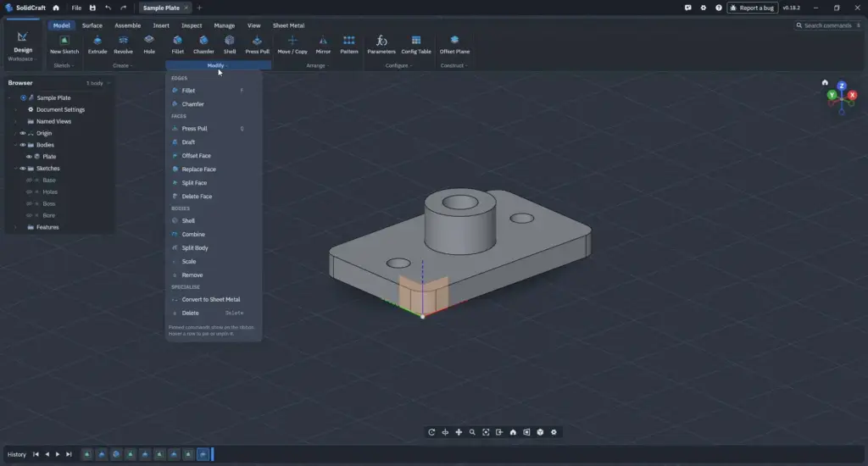868x466 pixels.
Task: Click the Z axis on the view gizmo
Action: (842, 86)
